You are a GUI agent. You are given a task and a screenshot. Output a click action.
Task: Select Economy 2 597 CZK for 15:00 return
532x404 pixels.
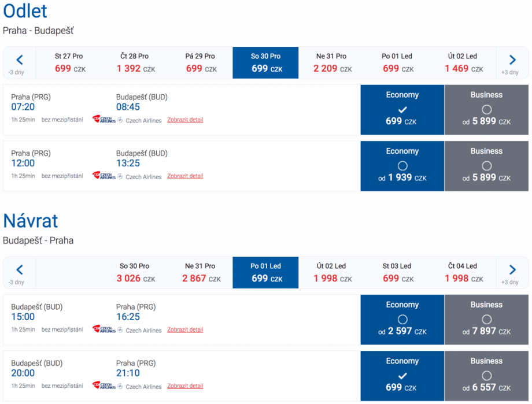click(402, 320)
